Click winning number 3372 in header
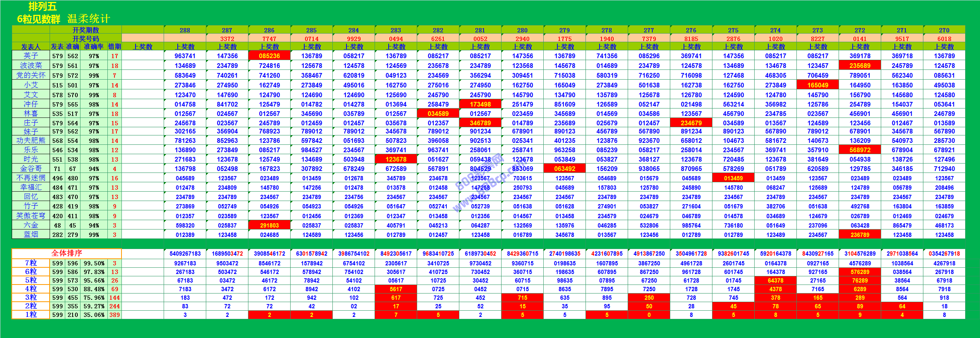 point(227,39)
